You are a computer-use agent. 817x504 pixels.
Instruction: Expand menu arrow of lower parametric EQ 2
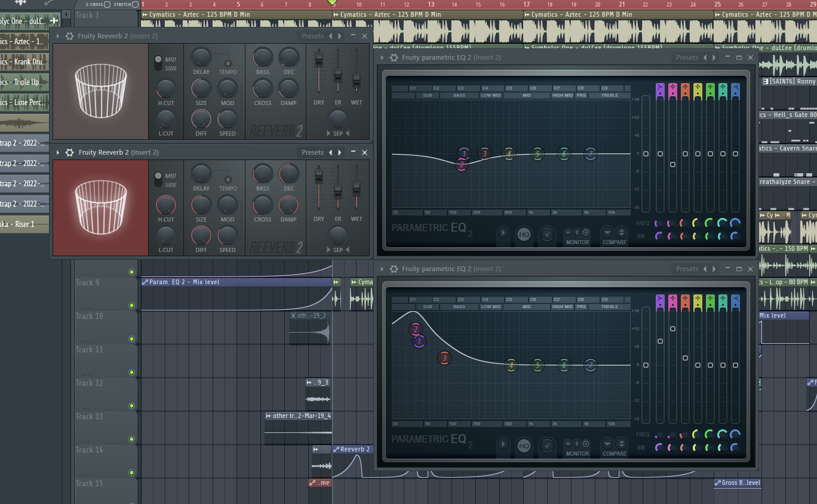click(382, 269)
